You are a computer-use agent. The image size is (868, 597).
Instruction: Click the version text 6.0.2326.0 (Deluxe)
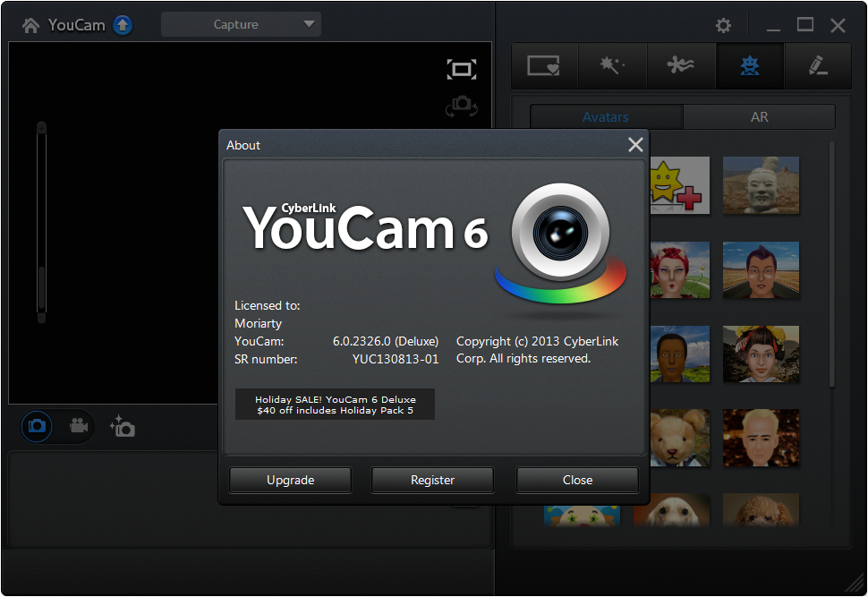point(386,341)
